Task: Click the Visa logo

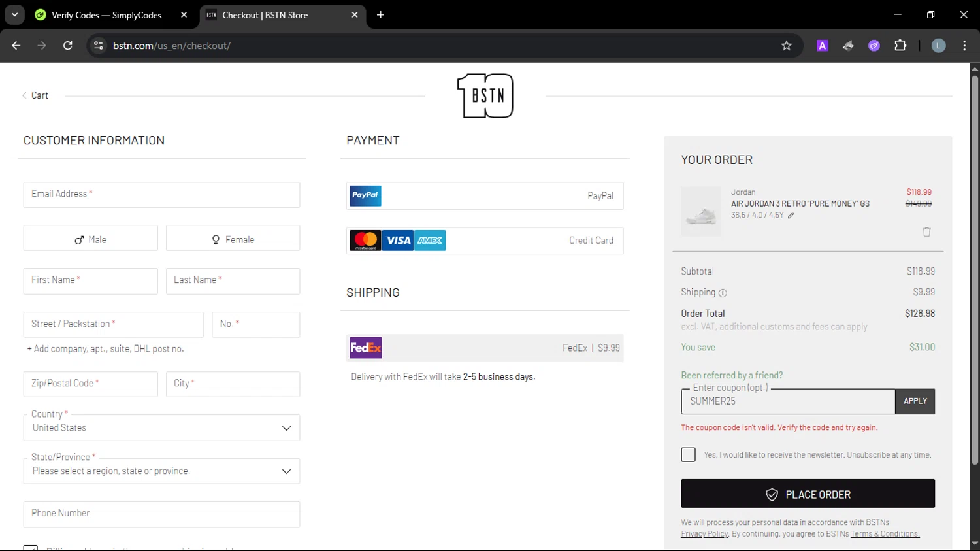Action: pyautogui.click(x=398, y=241)
